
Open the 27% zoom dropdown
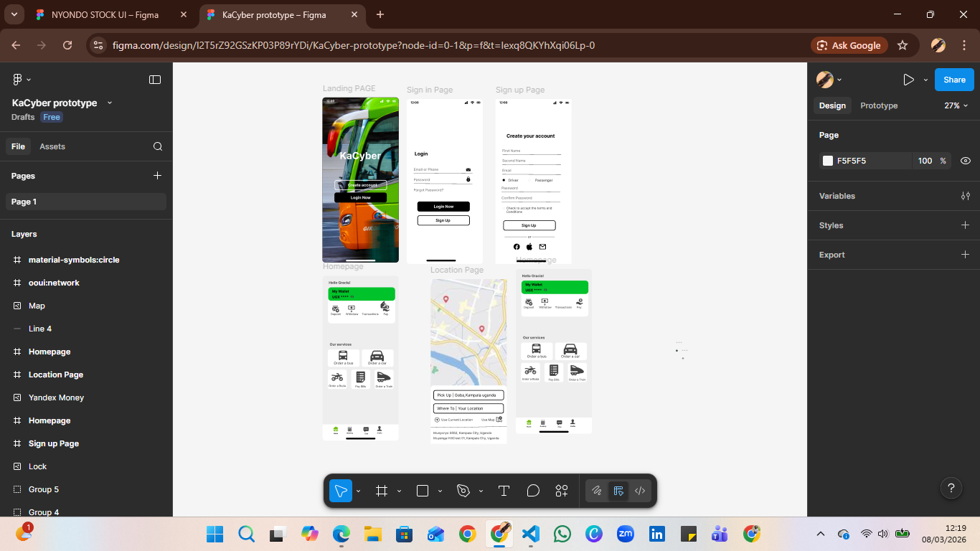[x=956, y=105]
